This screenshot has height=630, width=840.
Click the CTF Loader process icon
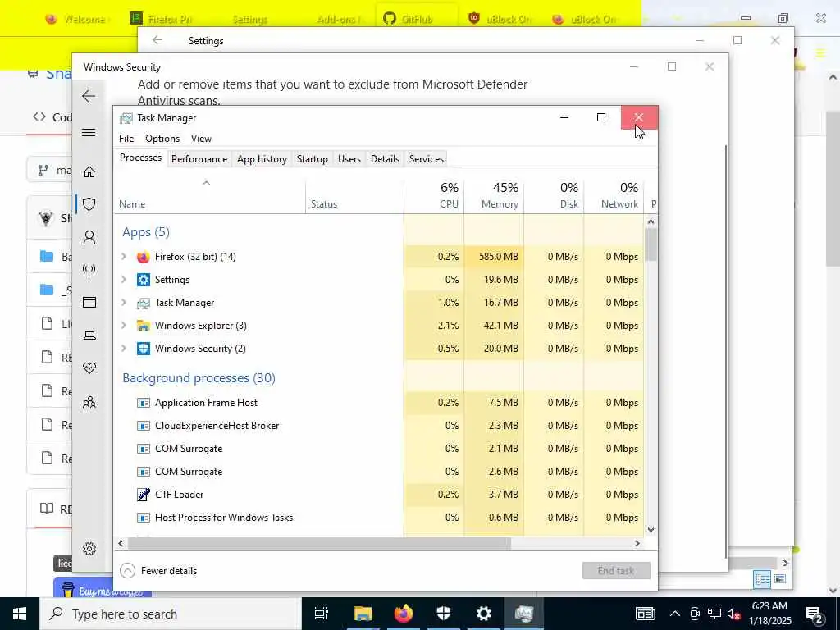tap(143, 495)
